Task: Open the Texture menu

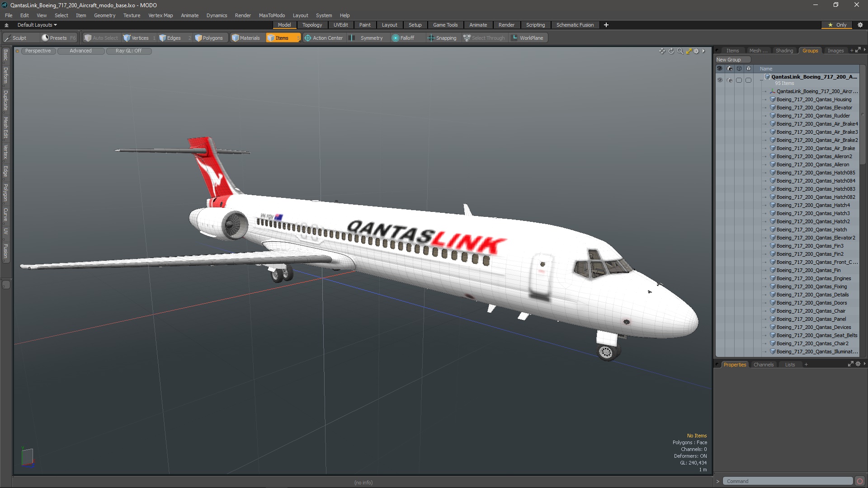Action: tap(132, 15)
